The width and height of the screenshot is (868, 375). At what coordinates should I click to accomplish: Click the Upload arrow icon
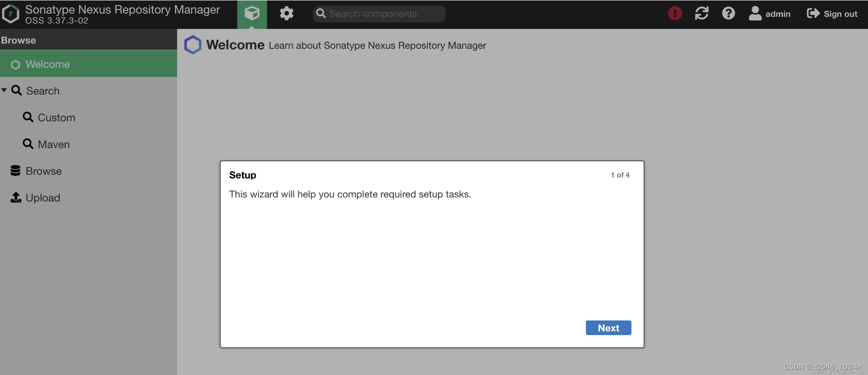coord(16,197)
